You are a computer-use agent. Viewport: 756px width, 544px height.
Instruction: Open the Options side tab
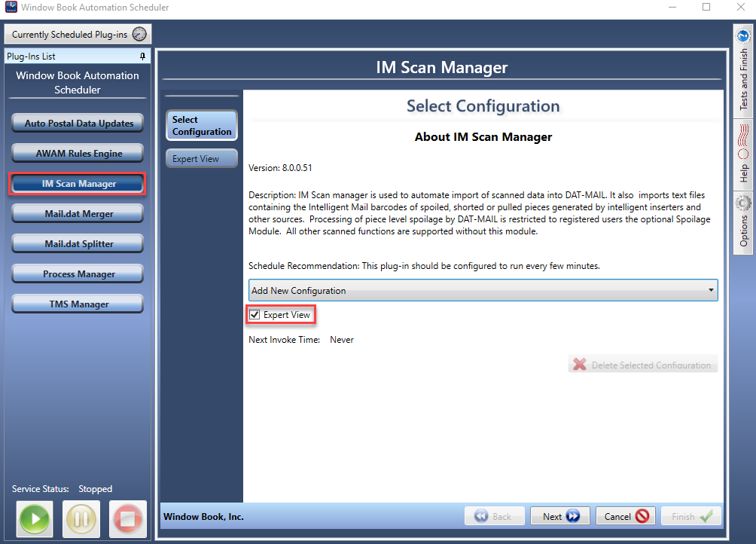(743, 222)
